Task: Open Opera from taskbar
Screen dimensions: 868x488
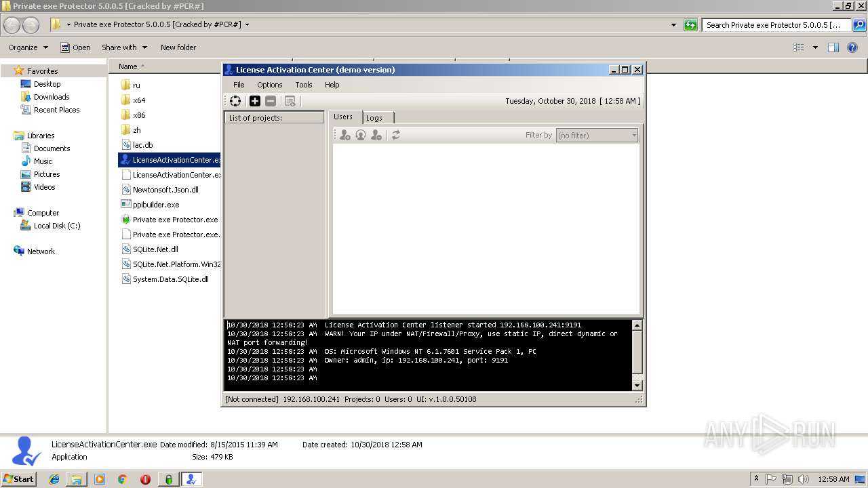Action: (145, 479)
